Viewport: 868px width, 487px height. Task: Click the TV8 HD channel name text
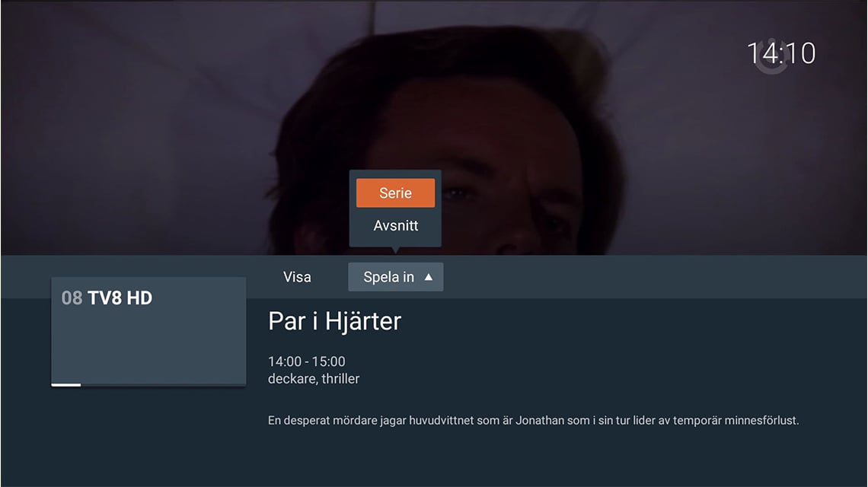pos(120,298)
